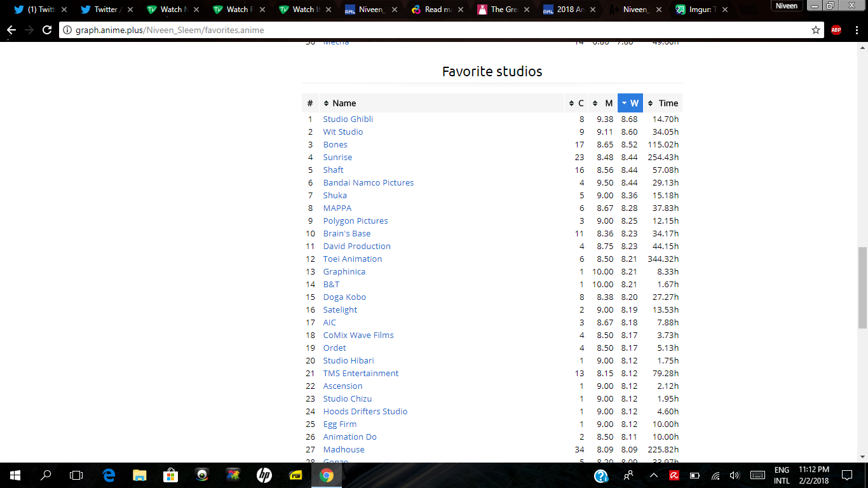
Task: Click the browser back arrow
Action: pos(11,30)
